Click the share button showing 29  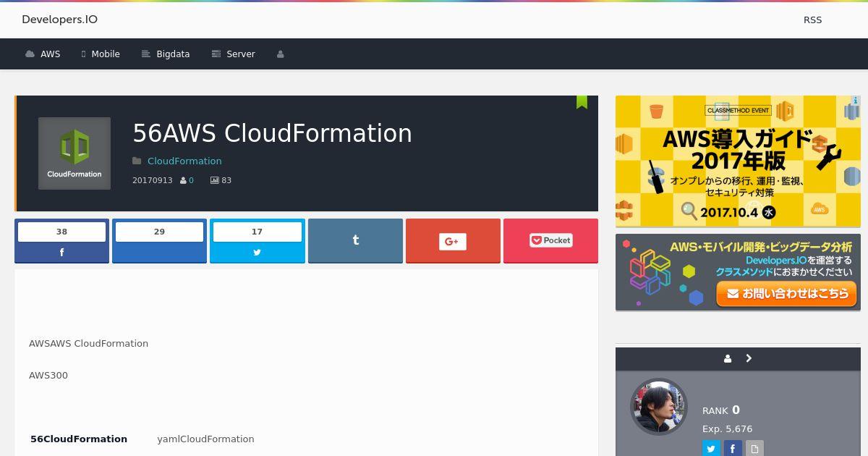(x=159, y=240)
